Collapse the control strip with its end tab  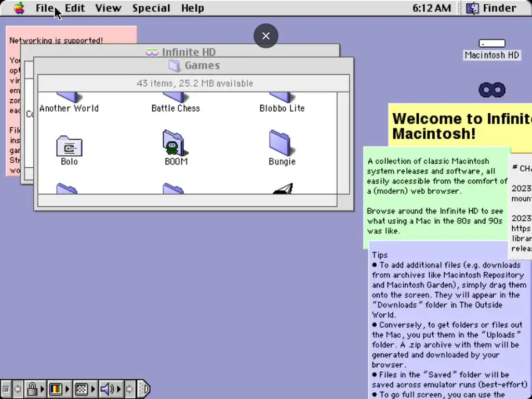click(144, 389)
